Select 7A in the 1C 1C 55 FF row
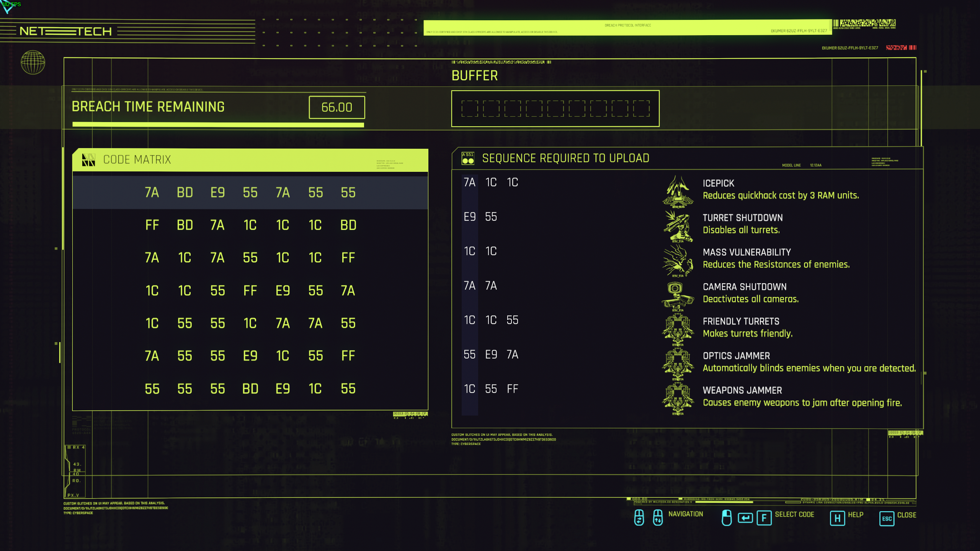The height and width of the screenshot is (551, 980). pyautogui.click(x=348, y=291)
